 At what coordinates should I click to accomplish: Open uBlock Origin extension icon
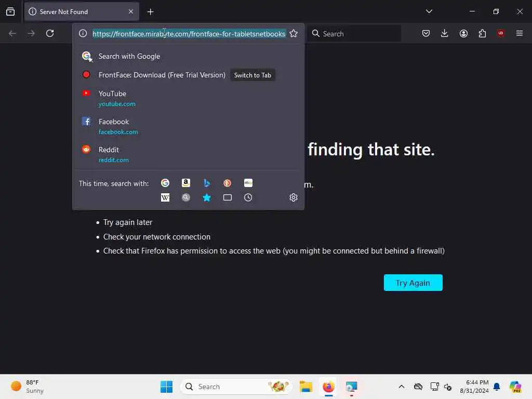501,33
